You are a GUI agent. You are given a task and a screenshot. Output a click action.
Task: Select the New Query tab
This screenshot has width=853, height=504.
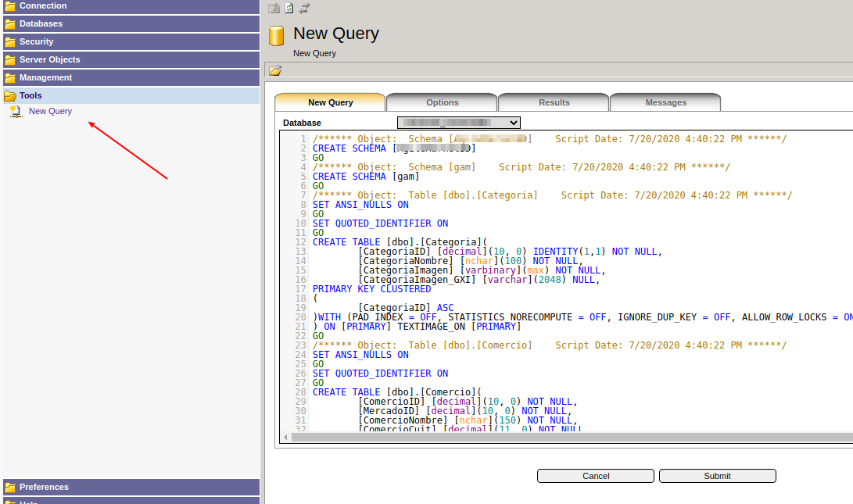[x=330, y=102]
